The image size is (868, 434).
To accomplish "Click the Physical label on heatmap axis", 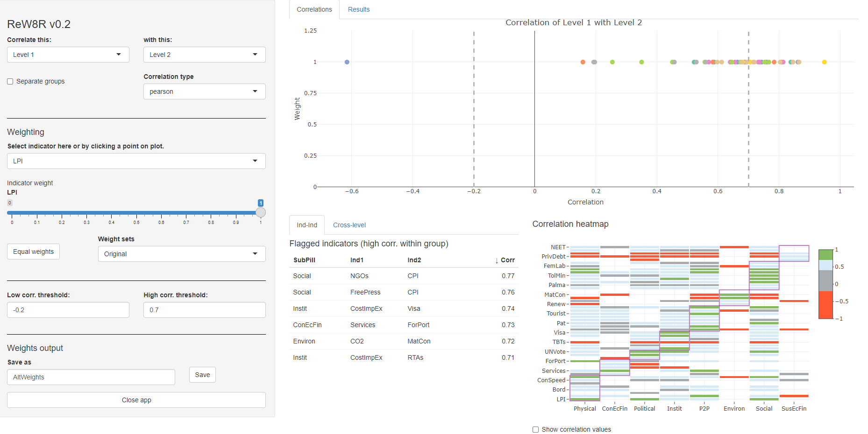I will click(x=584, y=408).
